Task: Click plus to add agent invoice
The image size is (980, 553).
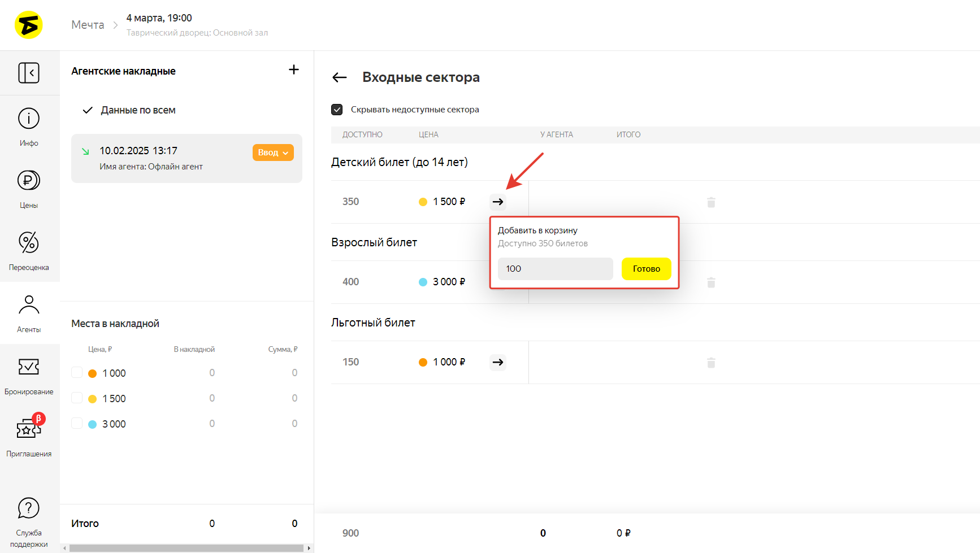Action: [x=294, y=69]
